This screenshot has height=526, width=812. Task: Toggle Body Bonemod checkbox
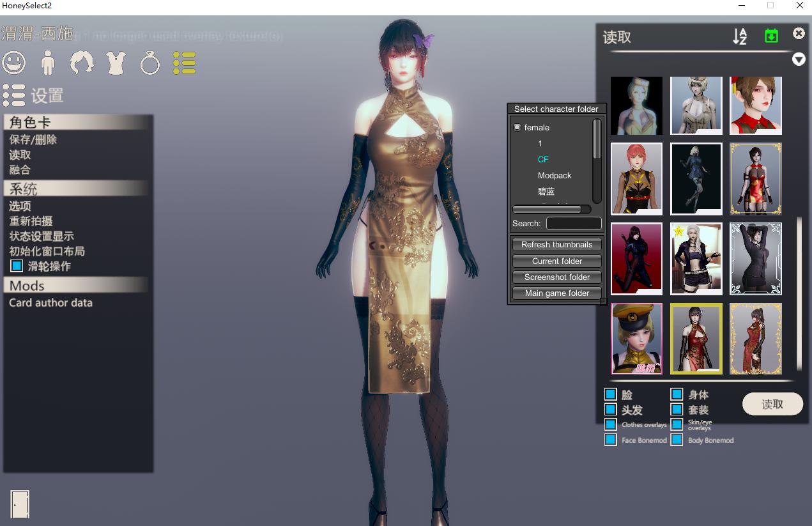click(677, 440)
